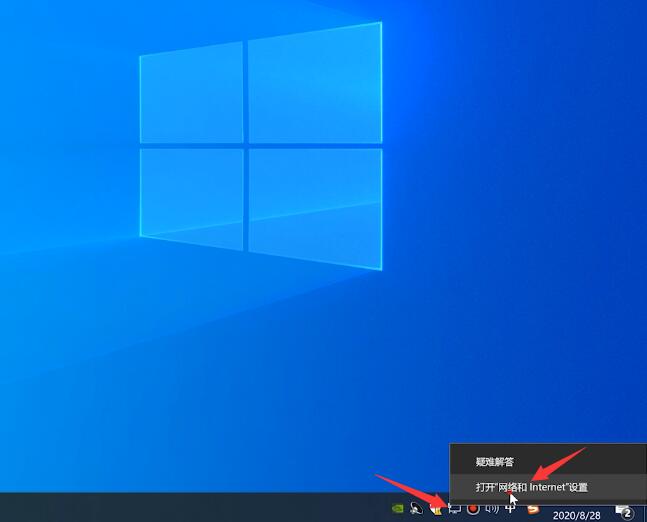647x522 pixels.
Task: Open the shield security tray icon
Action: (436, 509)
